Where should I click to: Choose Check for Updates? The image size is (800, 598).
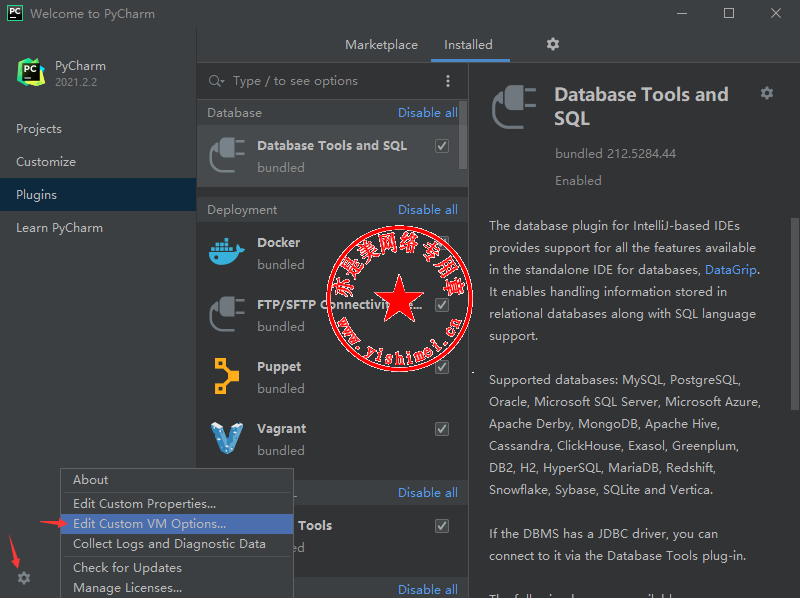(177, 568)
